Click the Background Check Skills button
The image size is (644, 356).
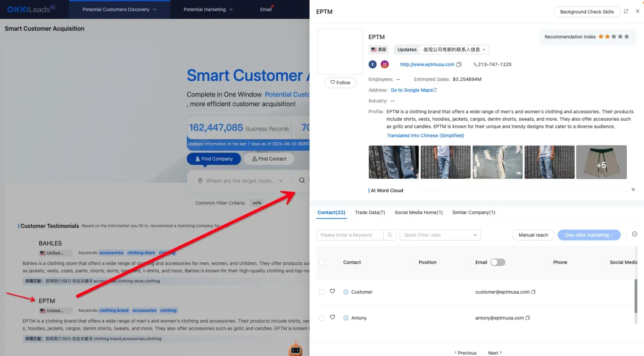pos(587,12)
